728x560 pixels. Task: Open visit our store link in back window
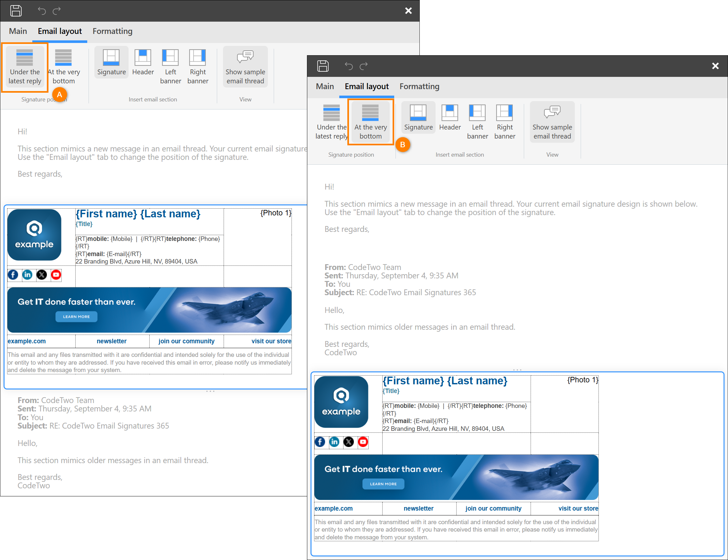point(271,341)
